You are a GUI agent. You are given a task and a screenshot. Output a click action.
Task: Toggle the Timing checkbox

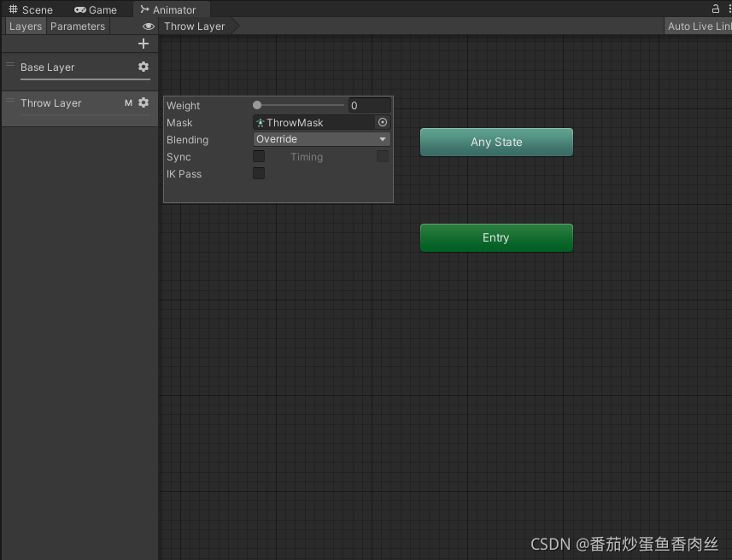tap(383, 156)
